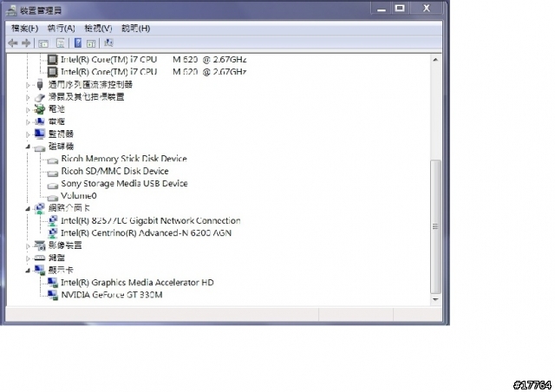The width and height of the screenshot is (555, 392).
Task: Expand the 電池 node
Action: pyautogui.click(x=28, y=110)
